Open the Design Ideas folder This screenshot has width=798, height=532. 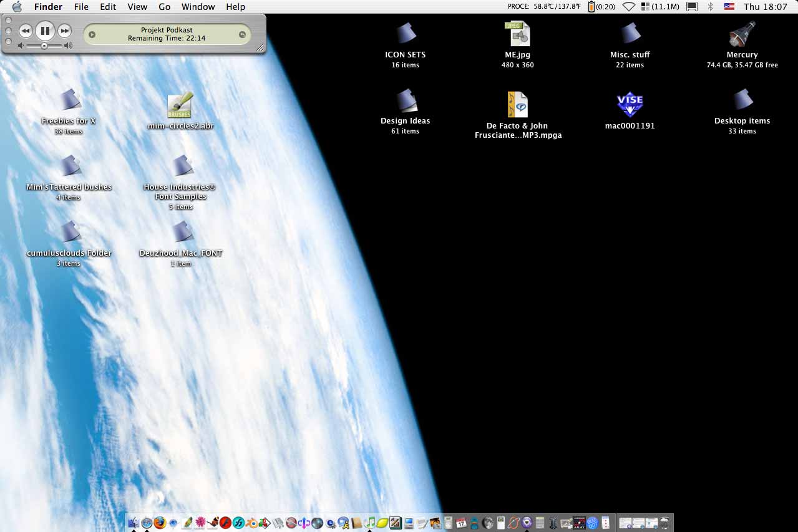[406, 101]
